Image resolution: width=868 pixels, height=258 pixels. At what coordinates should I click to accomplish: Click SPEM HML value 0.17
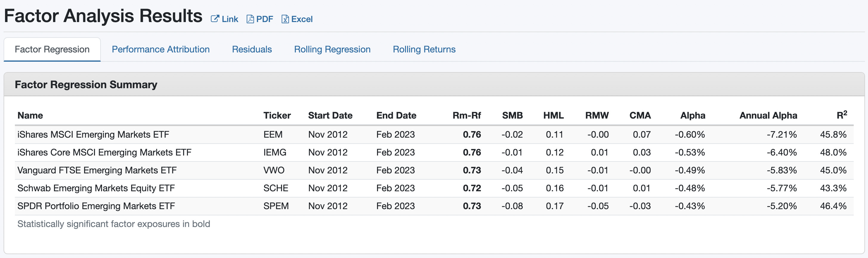tap(555, 206)
